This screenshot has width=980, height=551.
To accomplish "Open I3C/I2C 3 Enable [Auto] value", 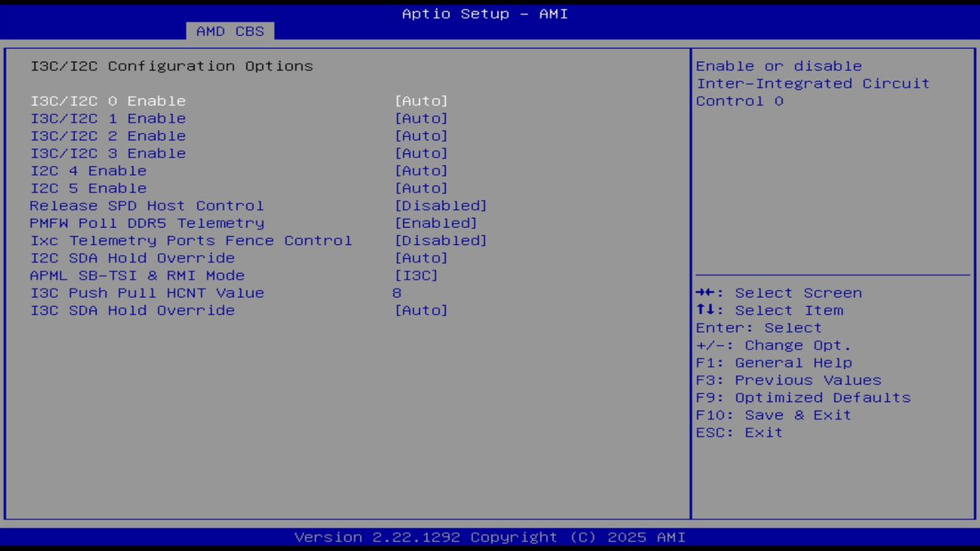I will (421, 154).
